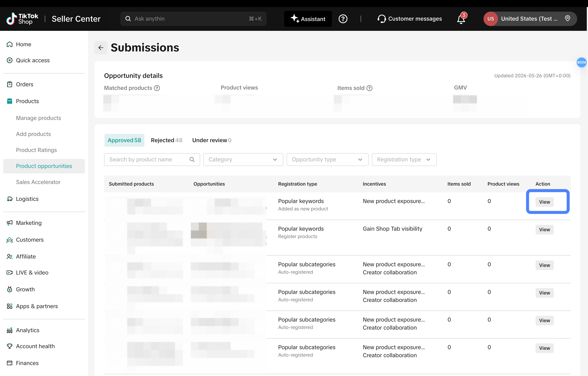The width and height of the screenshot is (588, 376).
Task: Click the Matched products info icon
Action: click(157, 88)
